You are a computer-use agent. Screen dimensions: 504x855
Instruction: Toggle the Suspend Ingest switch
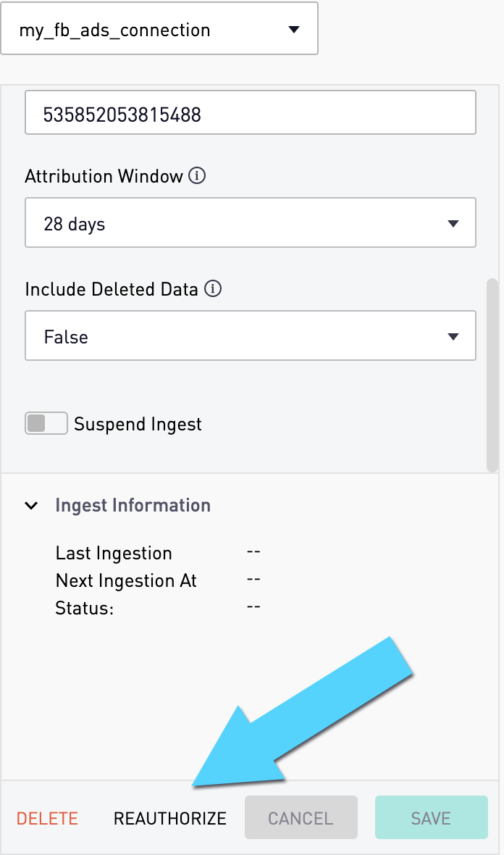point(46,423)
